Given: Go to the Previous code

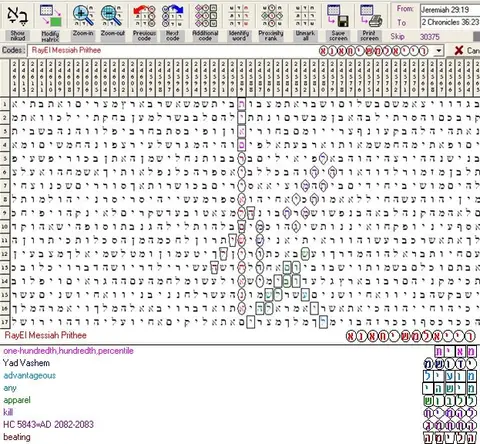Looking at the screenshot, I should (144, 16).
